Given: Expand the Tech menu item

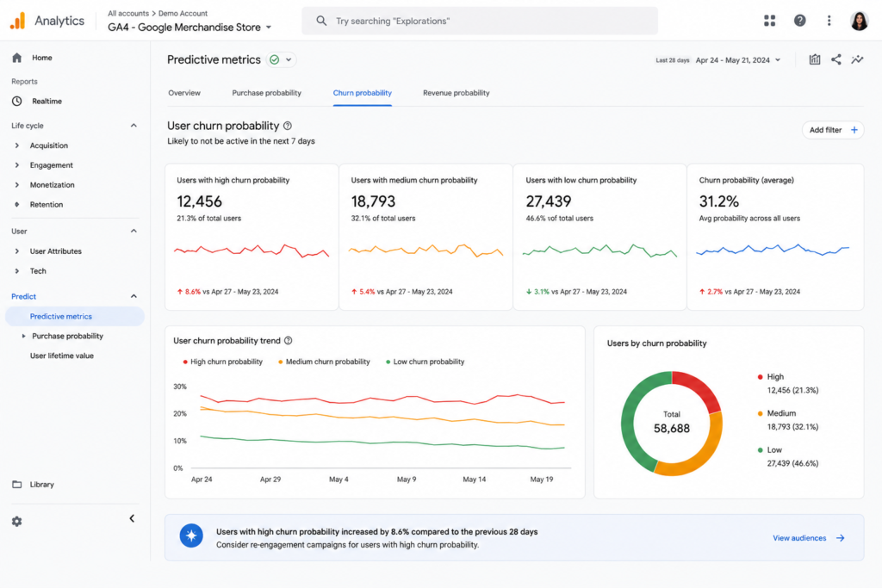Looking at the screenshot, I should pyautogui.click(x=17, y=271).
